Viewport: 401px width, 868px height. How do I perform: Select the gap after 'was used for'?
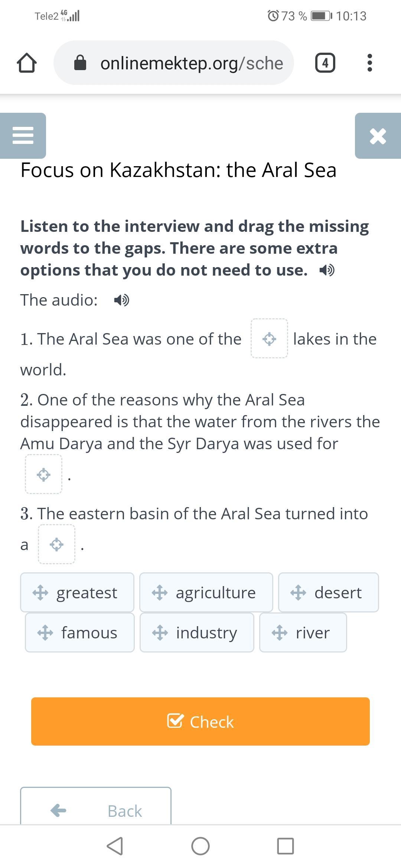click(x=43, y=474)
